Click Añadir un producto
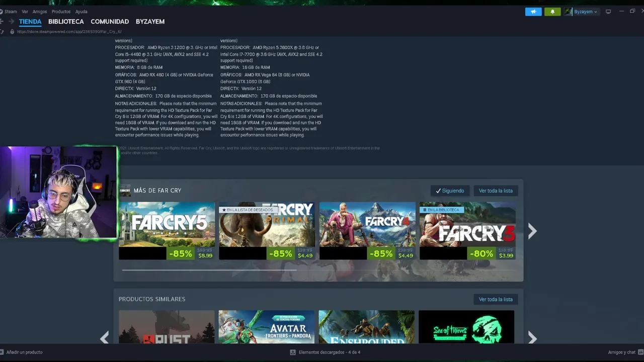Viewport: 644px width, 362px height. (x=24, y=352)
